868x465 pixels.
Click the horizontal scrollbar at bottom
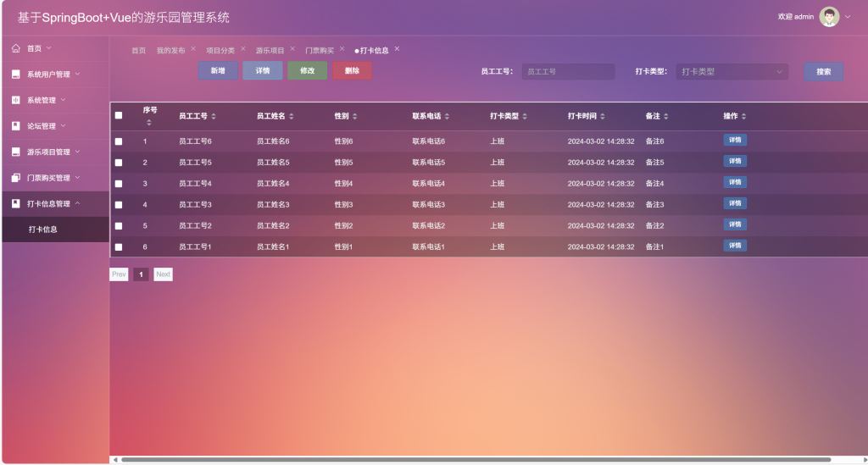[476, 459]
